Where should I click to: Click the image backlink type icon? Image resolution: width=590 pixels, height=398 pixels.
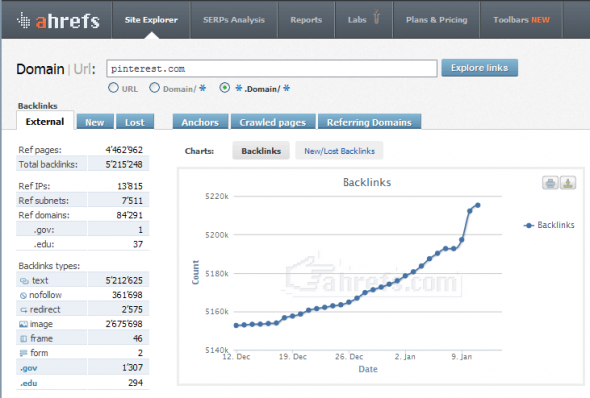pyautogui.click(x=23, y=324)
